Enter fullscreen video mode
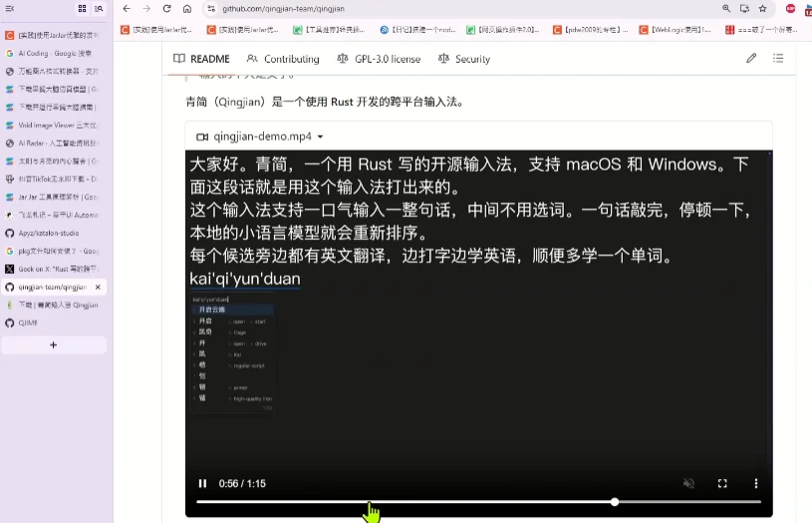 pyautogui.click(x=722, y=483)
